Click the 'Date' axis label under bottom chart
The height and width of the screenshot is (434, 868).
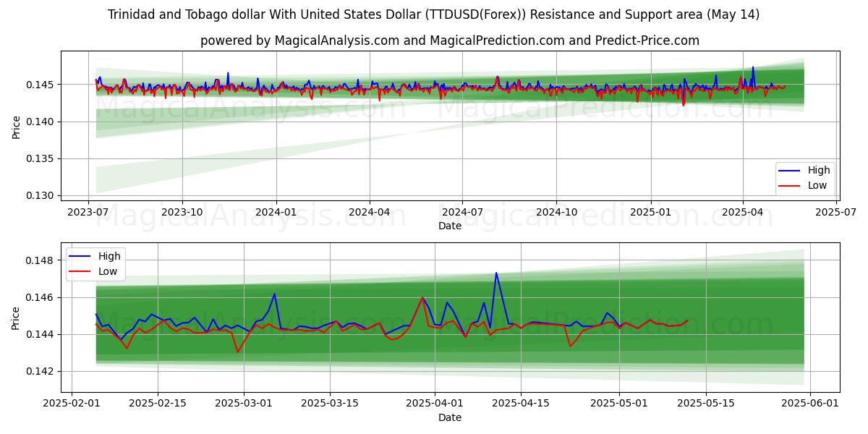coord(450,417)
